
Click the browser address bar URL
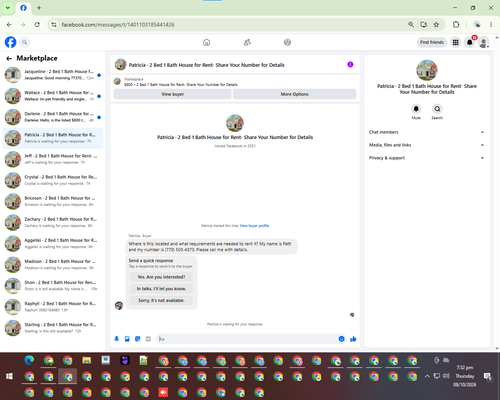pos(118,25)
